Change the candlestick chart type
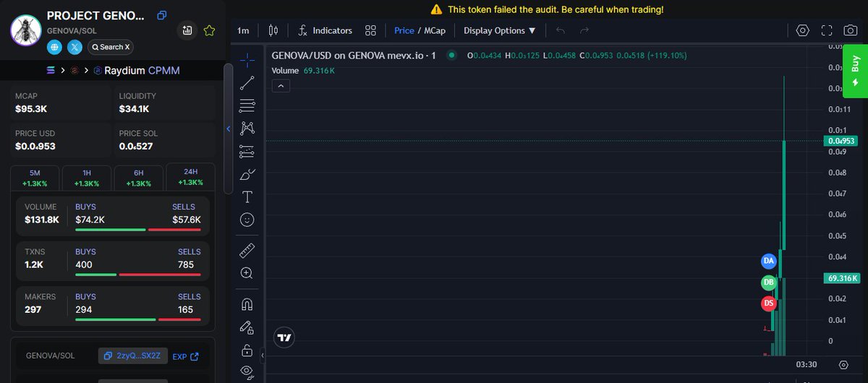 click(x=273, y=30)
